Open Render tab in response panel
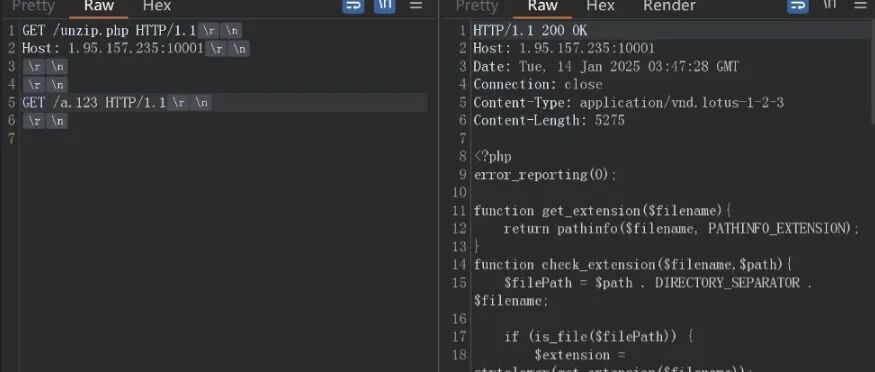875x372 pixels. [669, 6]
